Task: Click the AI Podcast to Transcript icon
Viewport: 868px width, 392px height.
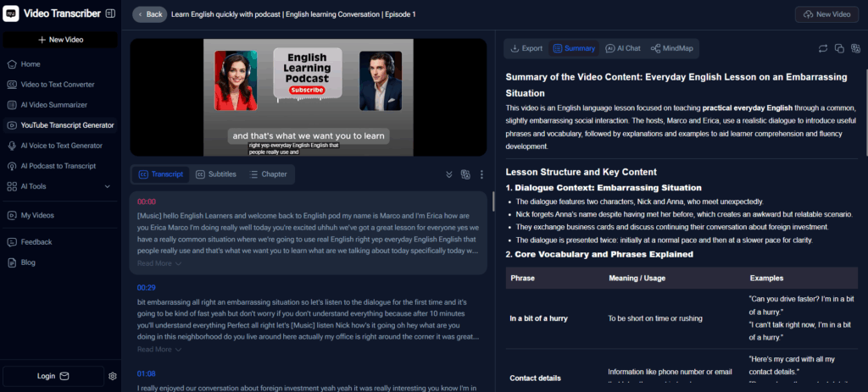Action: [12, 166]
